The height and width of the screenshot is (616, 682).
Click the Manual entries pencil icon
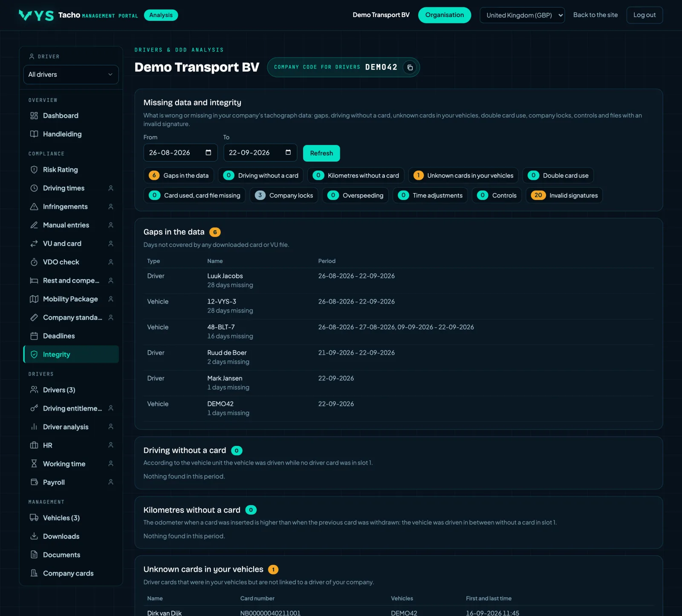34,225
